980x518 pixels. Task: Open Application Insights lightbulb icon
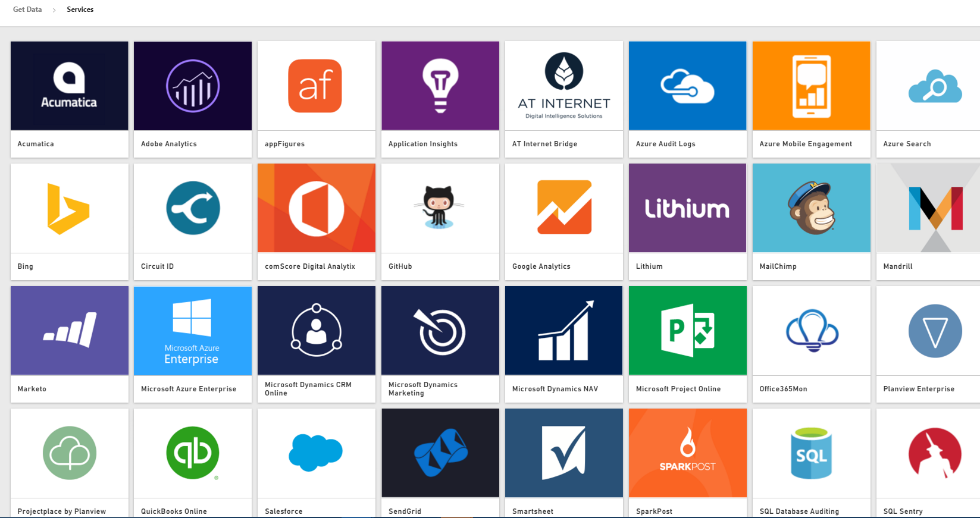(x=440, y=86)
